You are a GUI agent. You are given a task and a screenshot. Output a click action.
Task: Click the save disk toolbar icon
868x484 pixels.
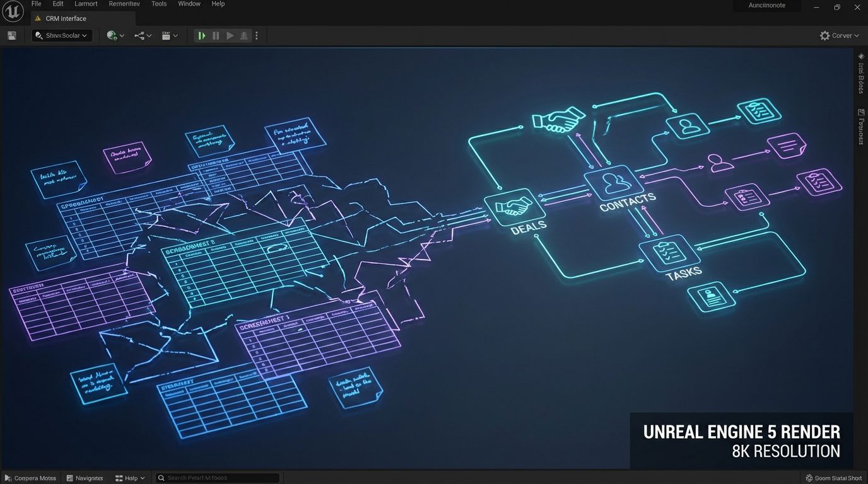(x=11, y=36)
